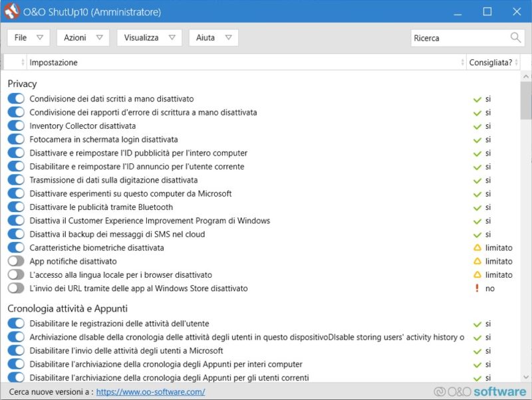Select the Privacy section heading
This screenshot has height=400, width=532.
22,84
